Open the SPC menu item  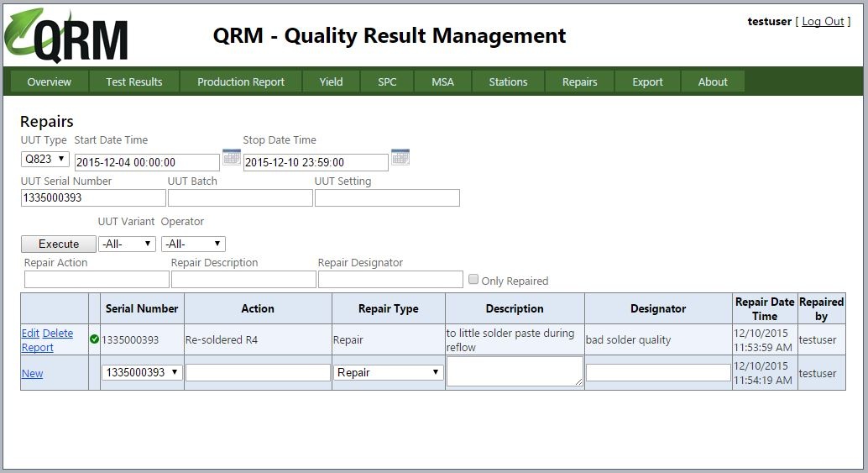(387, 82)
